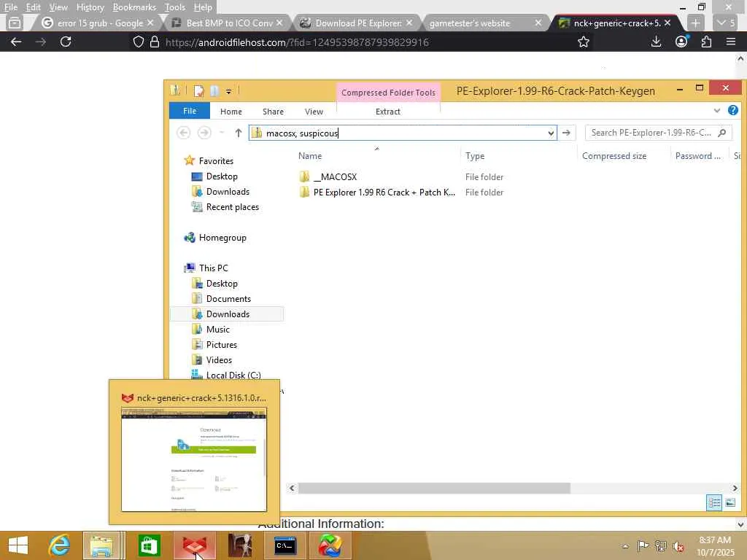The image size is (747, 560).
Task: Open the Share ribbon tab
Action: [273, 112]
